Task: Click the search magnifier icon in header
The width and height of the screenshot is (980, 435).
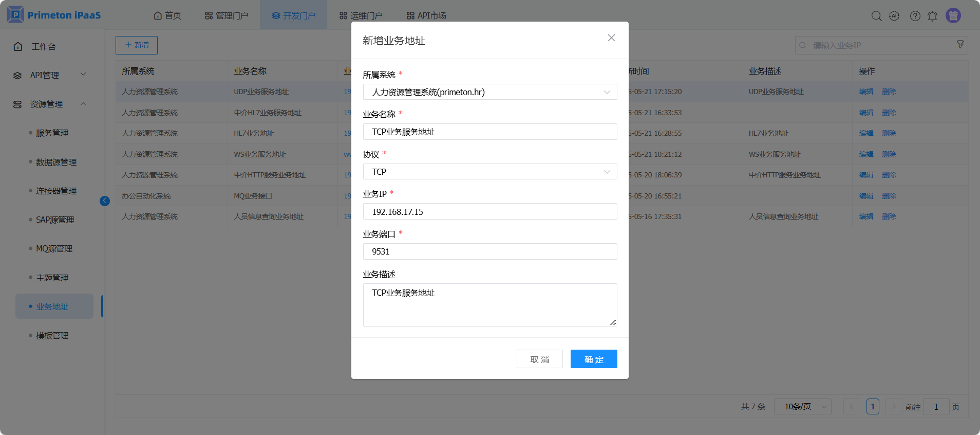Action: pyautogui.click(x=876, y=16)
